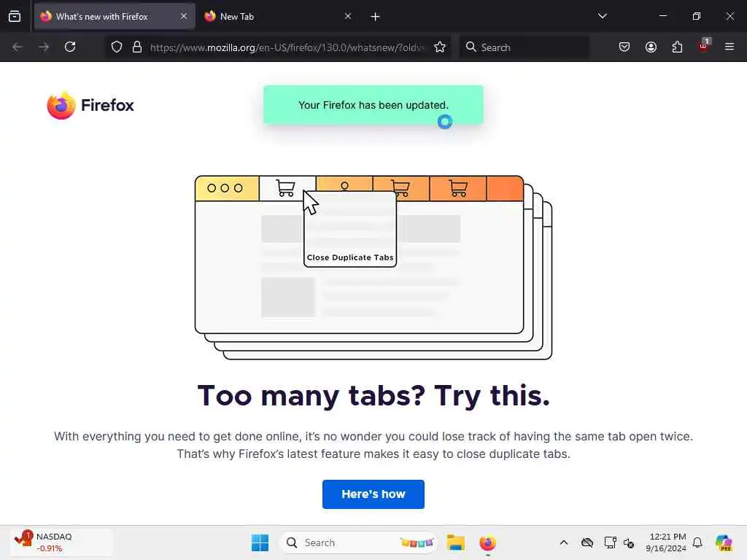Go forward one page

[x=44, y=47]
